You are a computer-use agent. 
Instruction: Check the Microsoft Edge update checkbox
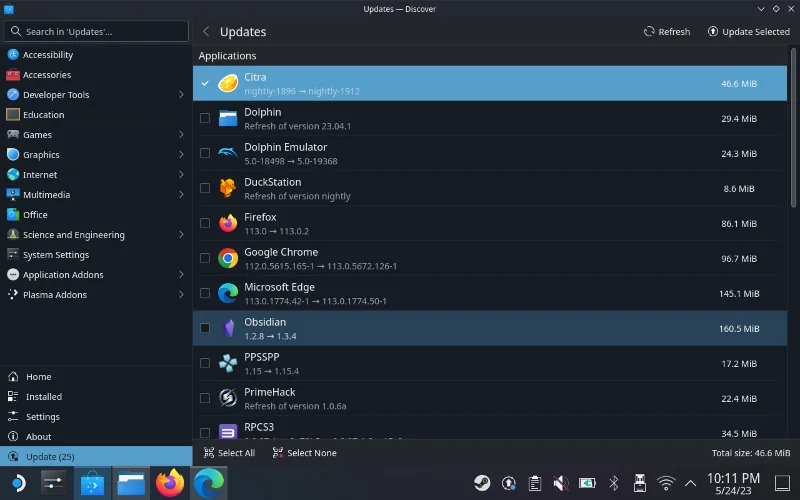[x=205, y=293]
